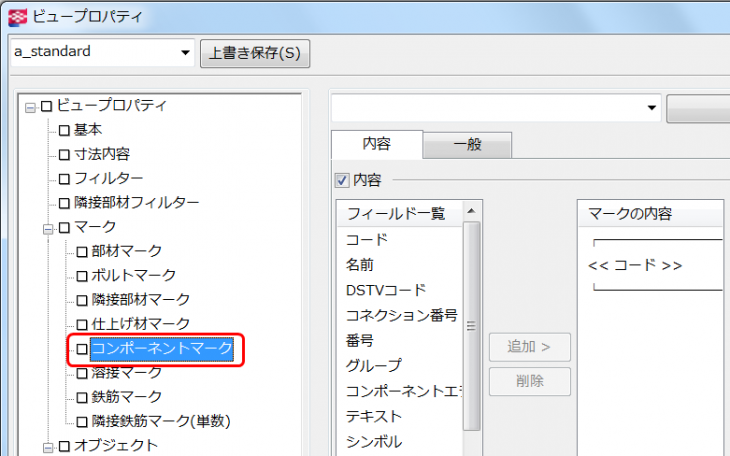The image size is (730, 456).
Task: Select 隣接部材フィルター tree item
Action: 136,203
